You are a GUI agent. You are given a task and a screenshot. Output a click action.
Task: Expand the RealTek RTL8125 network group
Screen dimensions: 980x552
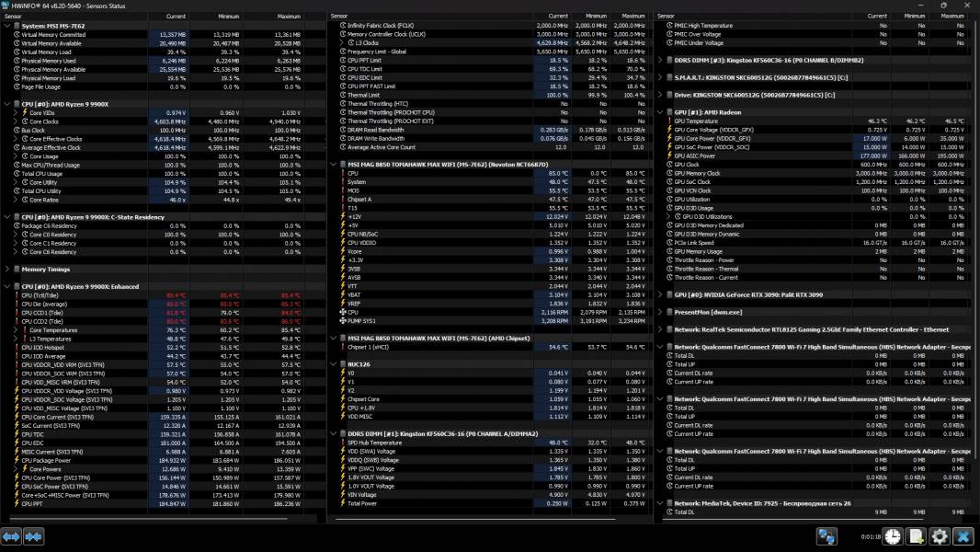[x=660, y=329]
